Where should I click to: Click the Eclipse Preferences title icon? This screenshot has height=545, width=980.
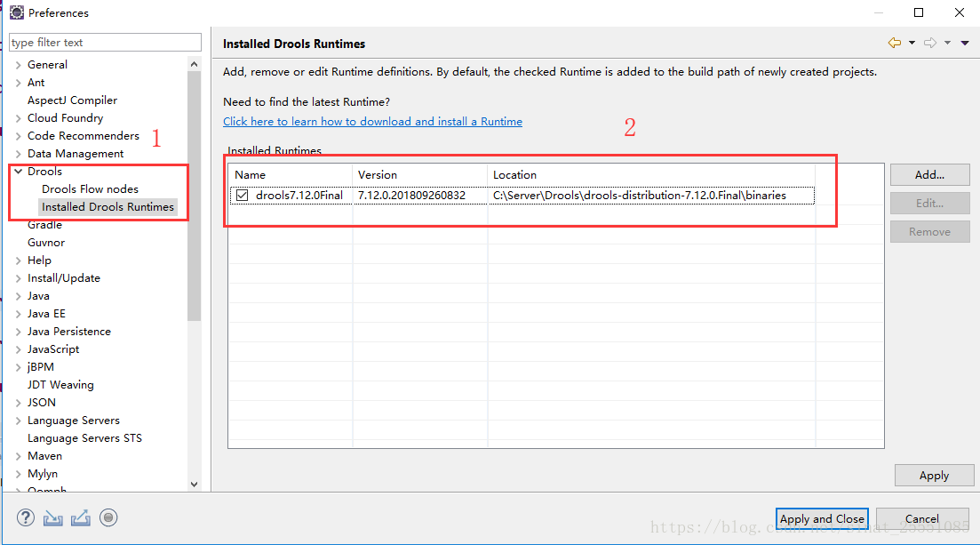tap(17, 12)
